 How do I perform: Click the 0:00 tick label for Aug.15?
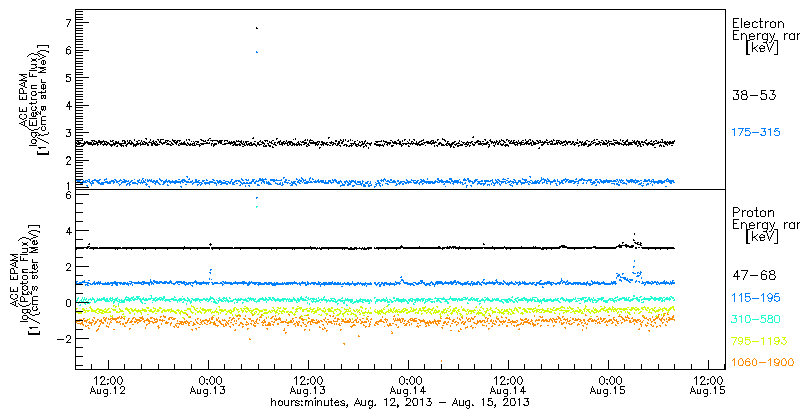coord(608,380)
